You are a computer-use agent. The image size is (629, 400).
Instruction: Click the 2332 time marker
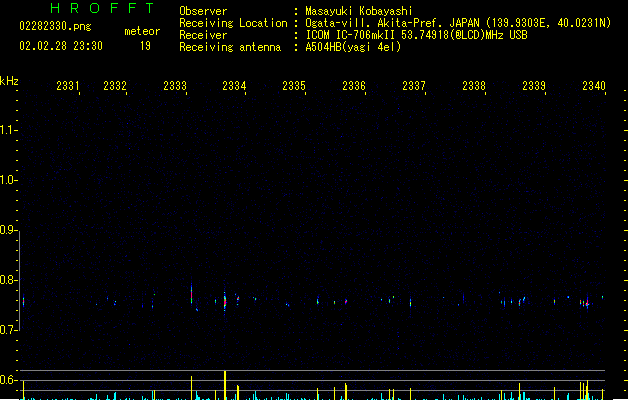(x=115, y=86)
